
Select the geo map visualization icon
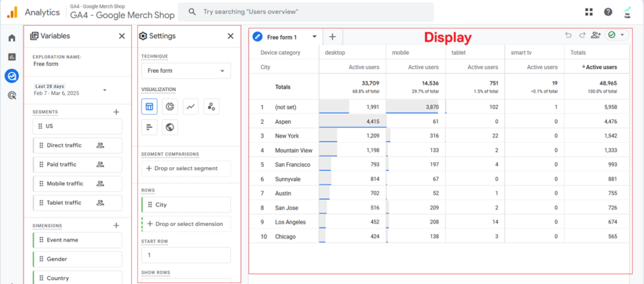170,128
